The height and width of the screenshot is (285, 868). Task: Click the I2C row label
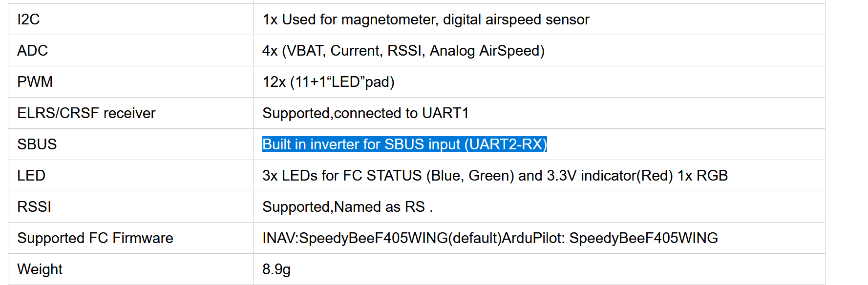click(28, 20)
